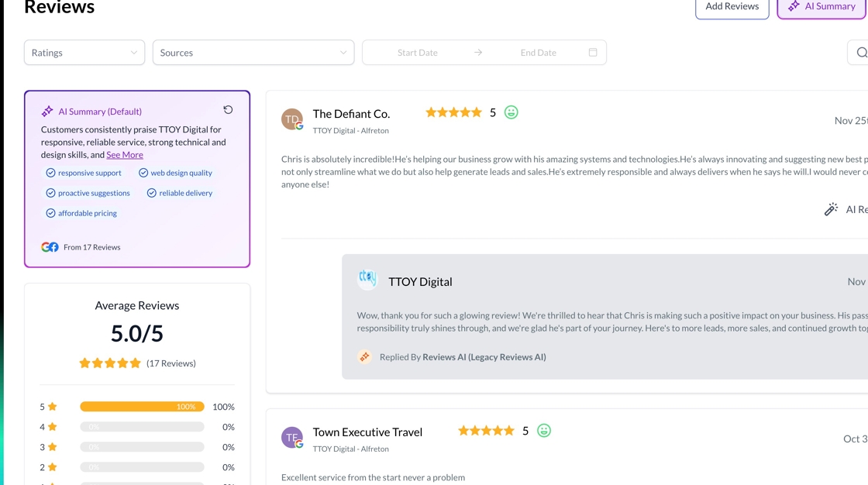This screenshot has height=485, width=868.
Task: Click the star icon in the 5 row
Action: click(x=53, y=407)
